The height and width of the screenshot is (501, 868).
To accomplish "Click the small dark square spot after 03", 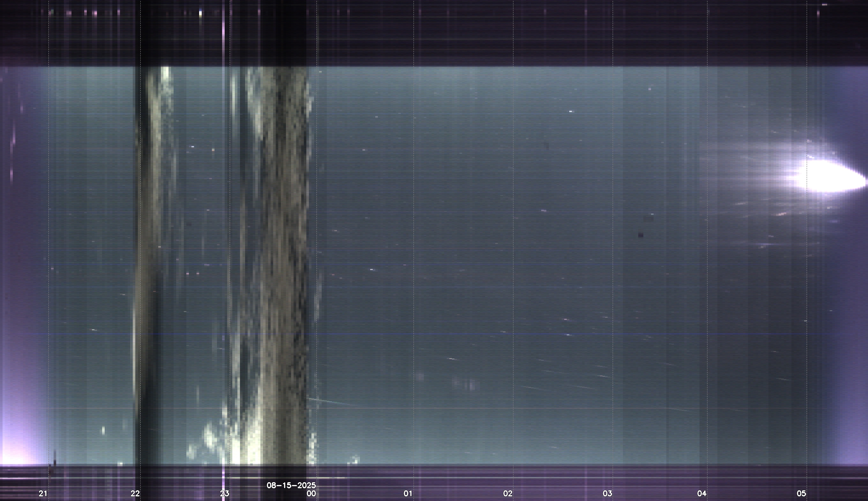I will [x=640, y=235].
